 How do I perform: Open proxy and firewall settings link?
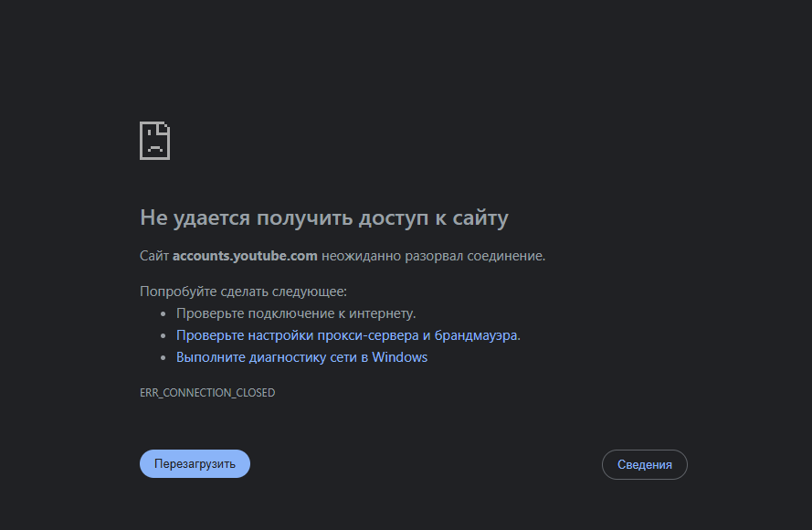346,335
